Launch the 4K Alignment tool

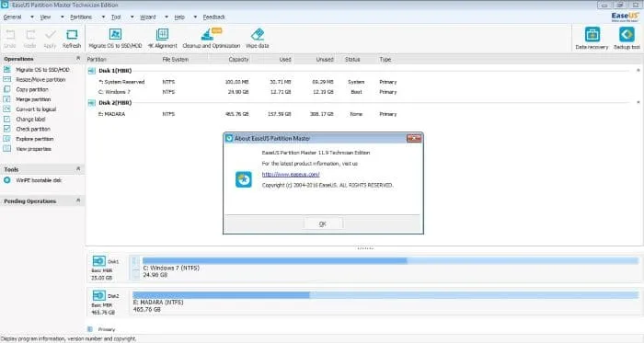[162, 39]
